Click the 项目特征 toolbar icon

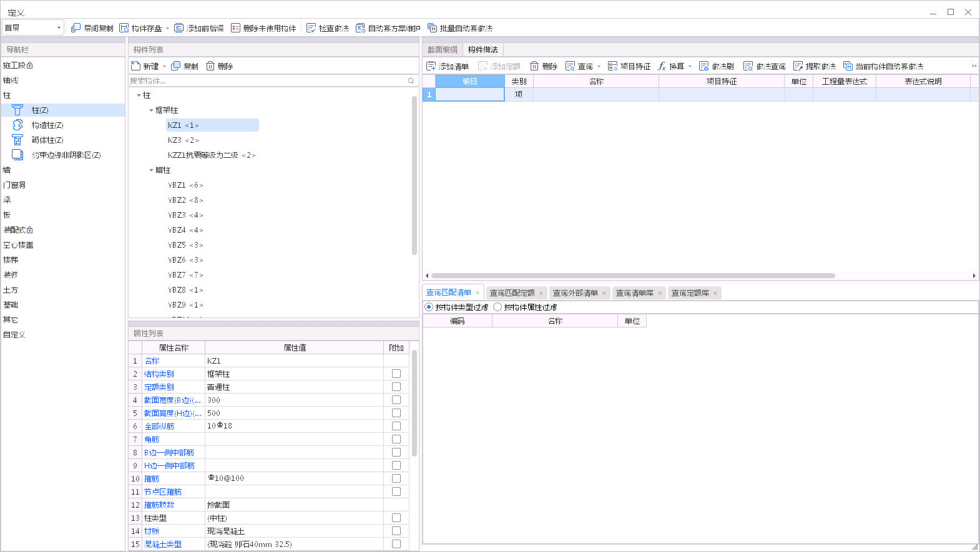(612, 66)
